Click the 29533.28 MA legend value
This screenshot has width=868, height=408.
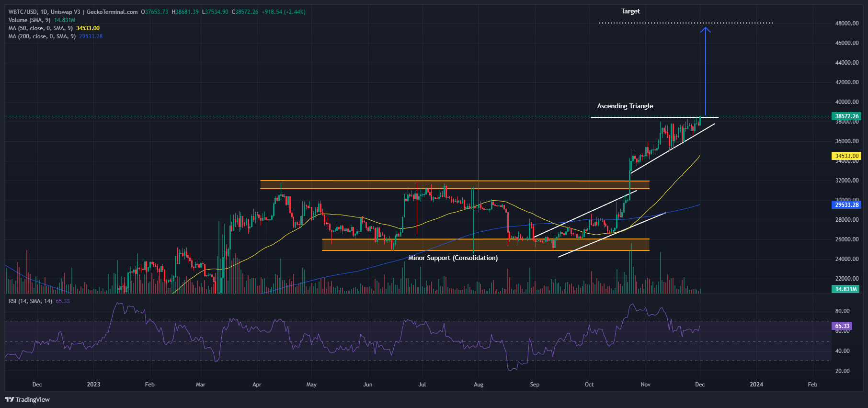pyautogui.click(x=91, y=36)
